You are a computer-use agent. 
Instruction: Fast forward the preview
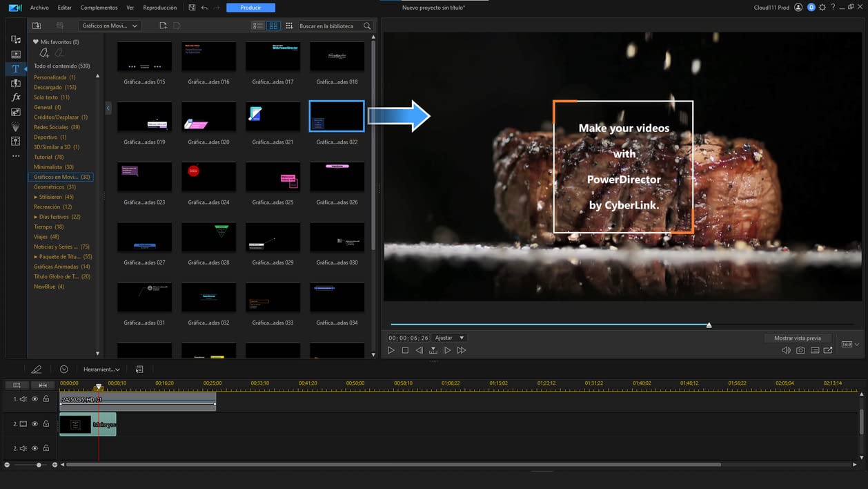(462, 350)
